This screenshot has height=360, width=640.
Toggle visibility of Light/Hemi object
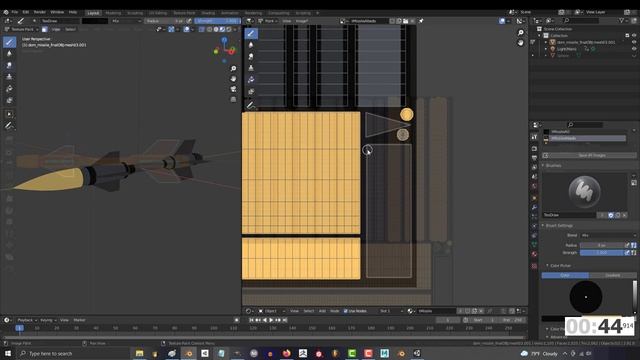(x=634, y=49)
